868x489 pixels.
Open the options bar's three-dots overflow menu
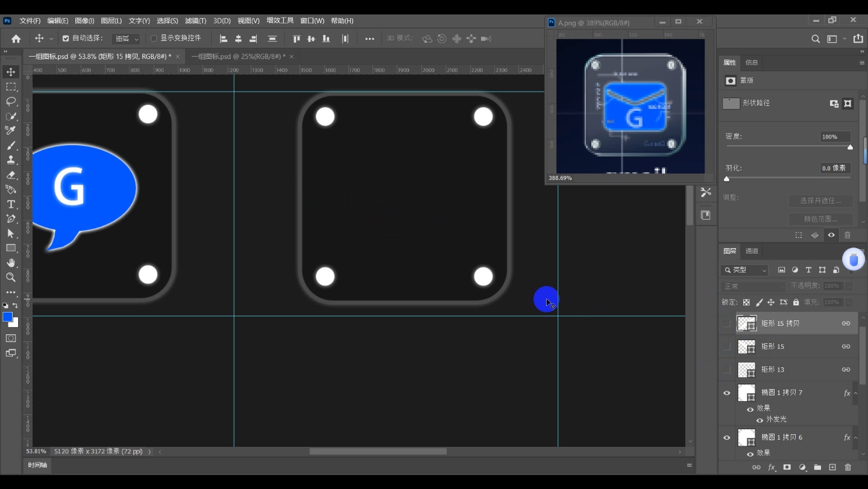(370, 39)
